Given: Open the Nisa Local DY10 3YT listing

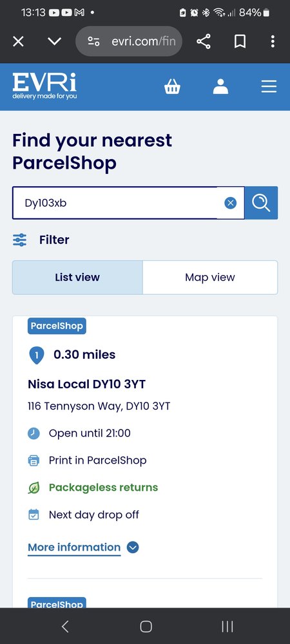Looking at the screenshot, I should coord(86,384).
